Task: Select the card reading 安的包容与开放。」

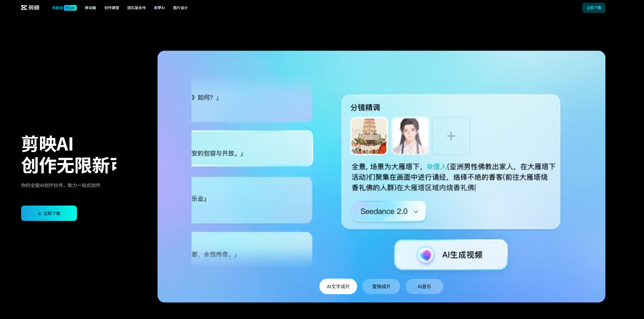Action: pos(252,148)
